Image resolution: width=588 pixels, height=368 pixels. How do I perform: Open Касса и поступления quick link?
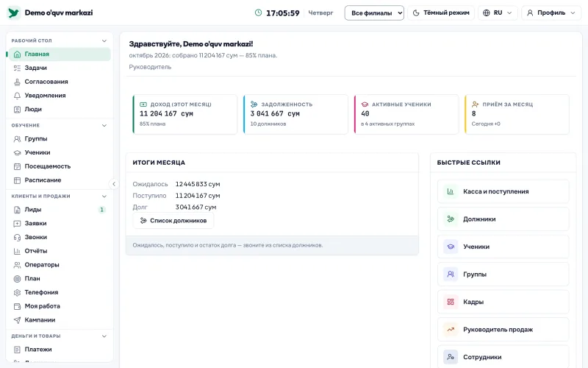pyautogui.click(x=503, y=191)
